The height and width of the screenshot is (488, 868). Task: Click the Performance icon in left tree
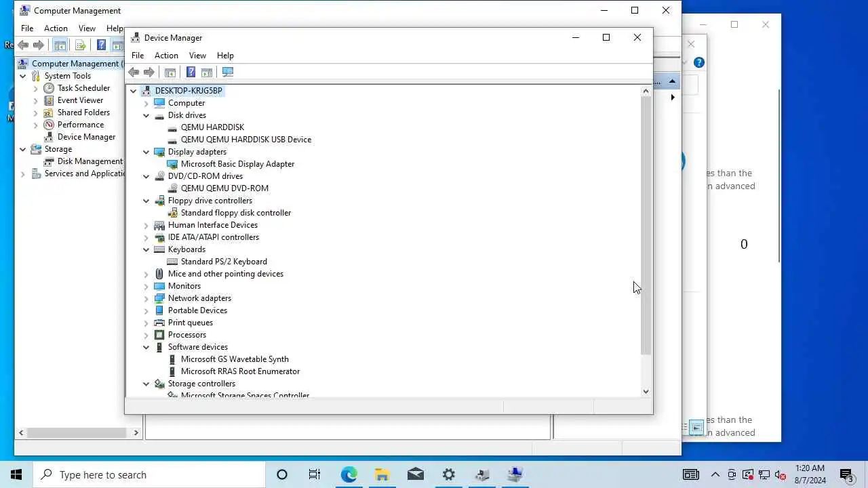tap(49, 125)
